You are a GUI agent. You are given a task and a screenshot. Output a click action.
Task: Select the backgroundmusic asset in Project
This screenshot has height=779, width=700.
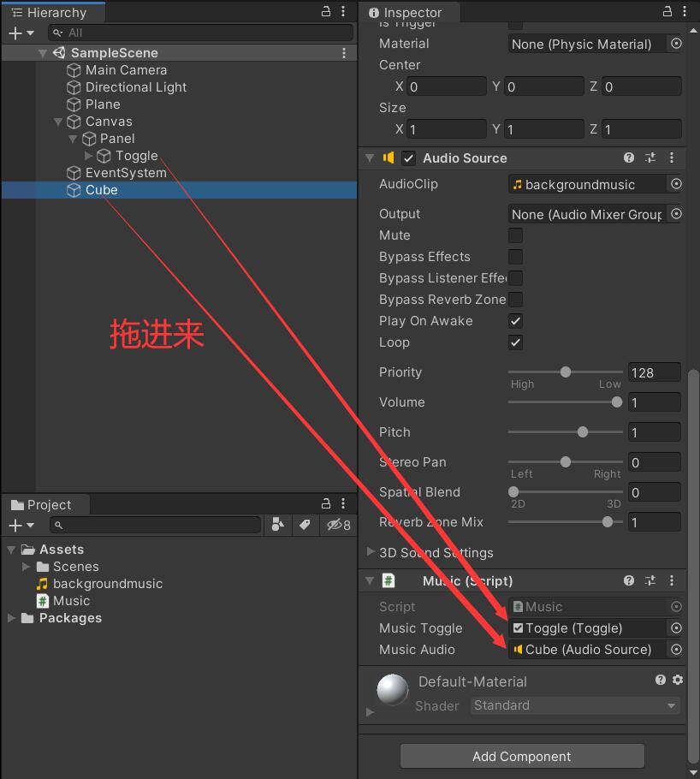(x=107, y=583)
